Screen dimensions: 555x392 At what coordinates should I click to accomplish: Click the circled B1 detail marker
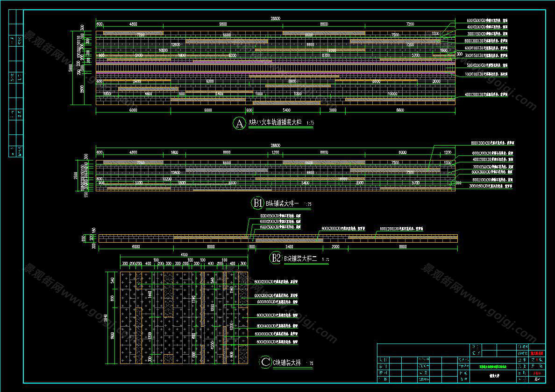tap(257, 203)
